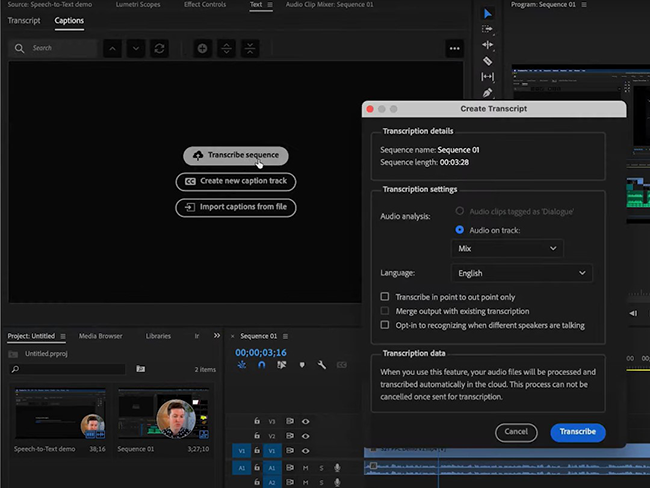Screen dimensions: 650x488
Task: Toggle lock on track V2
Action: [257, 436]
